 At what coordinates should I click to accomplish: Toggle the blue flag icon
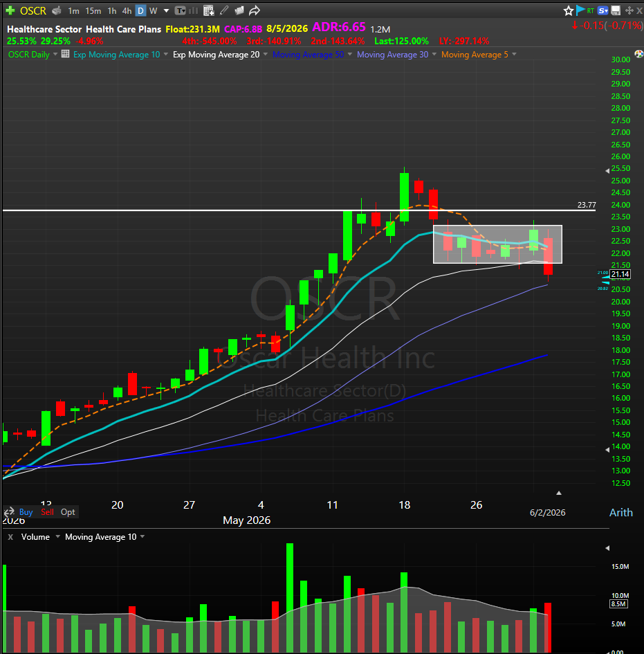[x=580, y=10]
